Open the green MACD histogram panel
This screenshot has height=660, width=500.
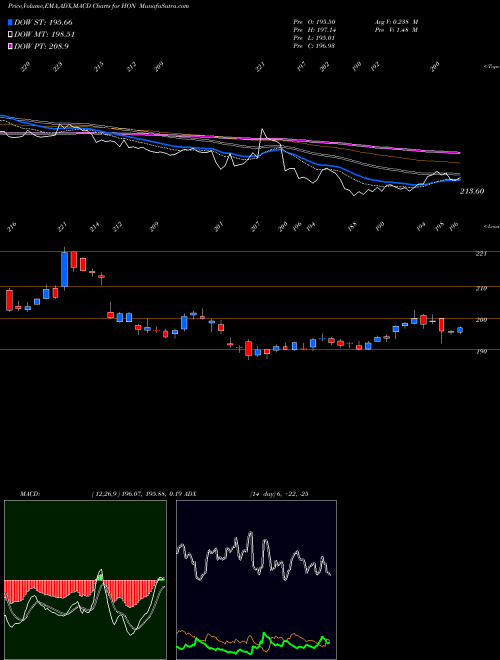85,580
